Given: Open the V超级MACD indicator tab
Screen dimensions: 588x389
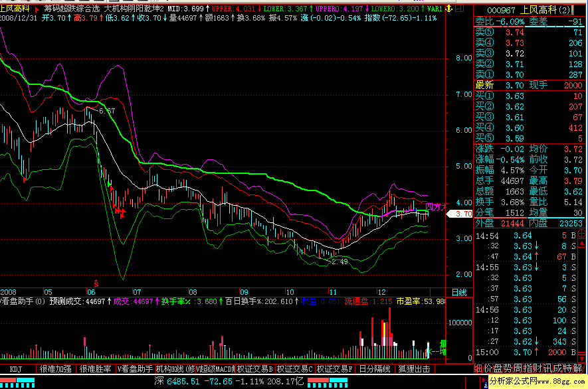Looking at the screenshot, I should coord(215,369).
